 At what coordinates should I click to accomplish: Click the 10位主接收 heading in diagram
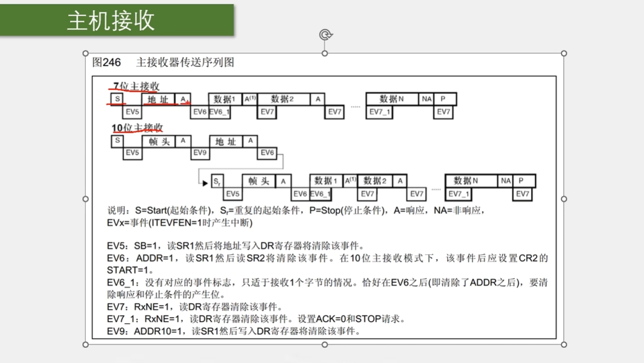click(137, 128)
